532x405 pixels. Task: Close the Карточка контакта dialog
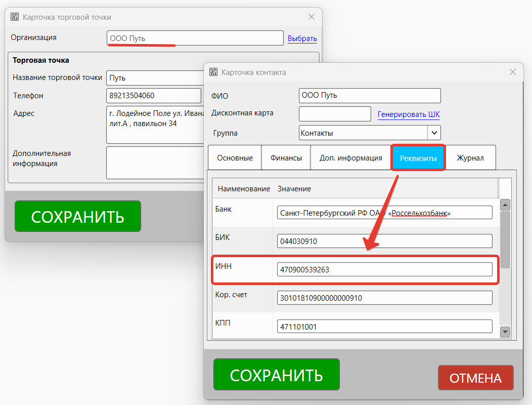coord(513,72)
